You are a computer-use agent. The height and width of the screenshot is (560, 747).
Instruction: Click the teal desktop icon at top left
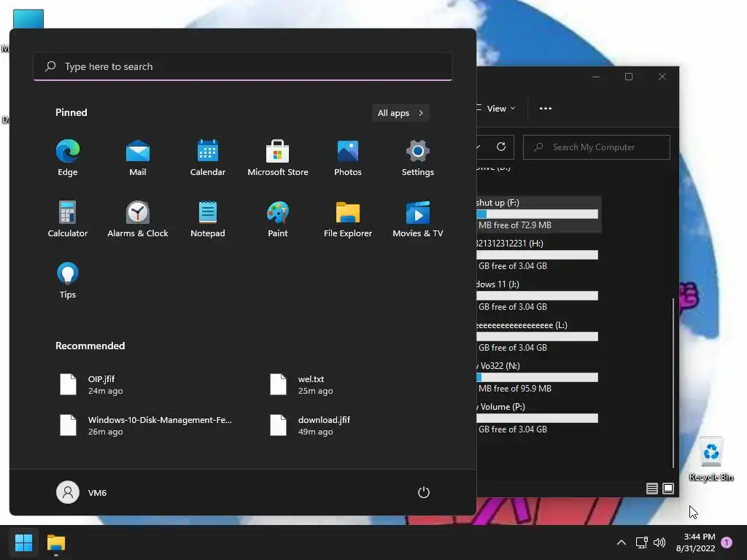28,19
